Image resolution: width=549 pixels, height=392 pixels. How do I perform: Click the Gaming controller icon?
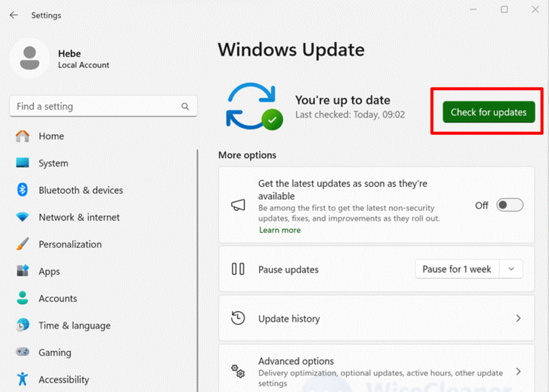tap(22, 352)
